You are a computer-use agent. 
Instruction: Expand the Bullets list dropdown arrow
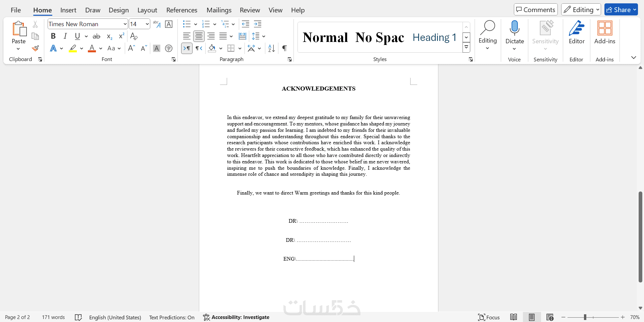point(196,24)
